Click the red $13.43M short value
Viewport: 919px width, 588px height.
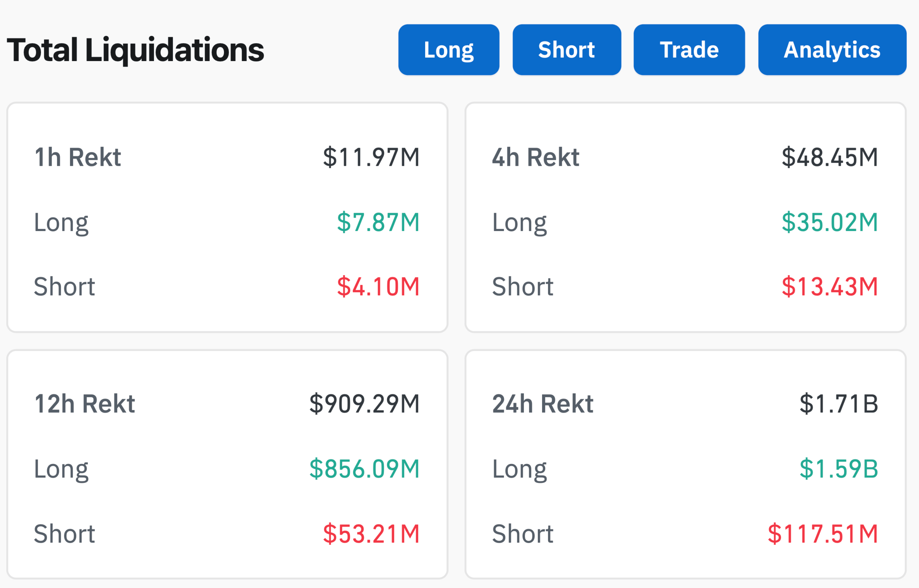829,286
